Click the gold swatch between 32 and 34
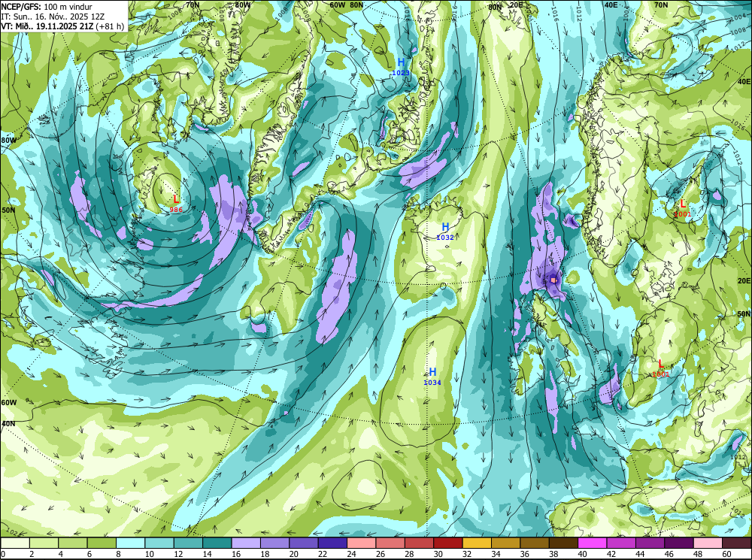Screen dimensions: 752x560 point(477,543)
